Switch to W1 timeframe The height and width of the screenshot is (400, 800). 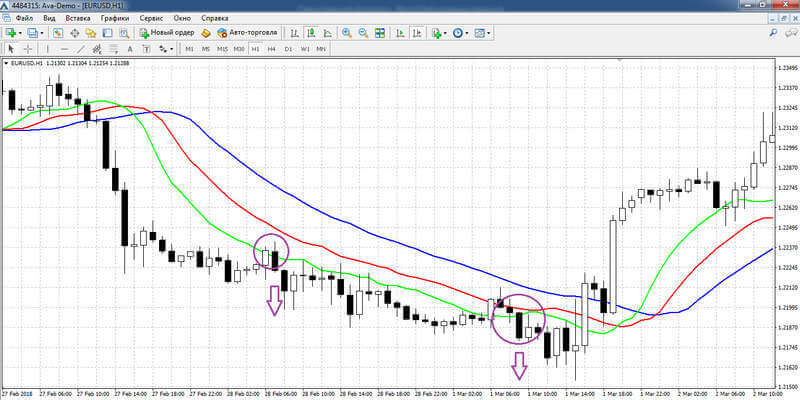pos(305,49)
